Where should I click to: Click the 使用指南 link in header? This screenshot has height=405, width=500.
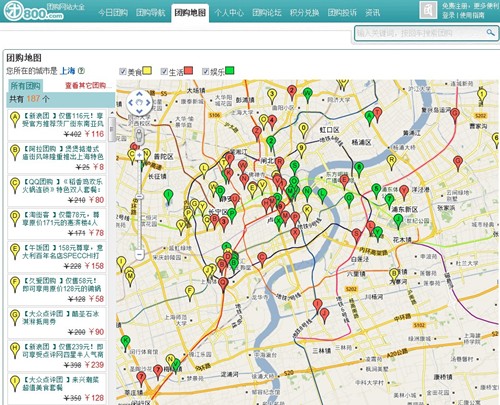click(x=472, y=15)
